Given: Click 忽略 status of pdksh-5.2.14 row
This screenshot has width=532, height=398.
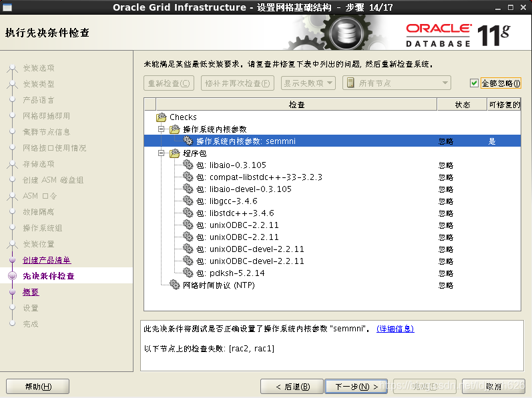Looking at the screenshot, I should [446, 273].
